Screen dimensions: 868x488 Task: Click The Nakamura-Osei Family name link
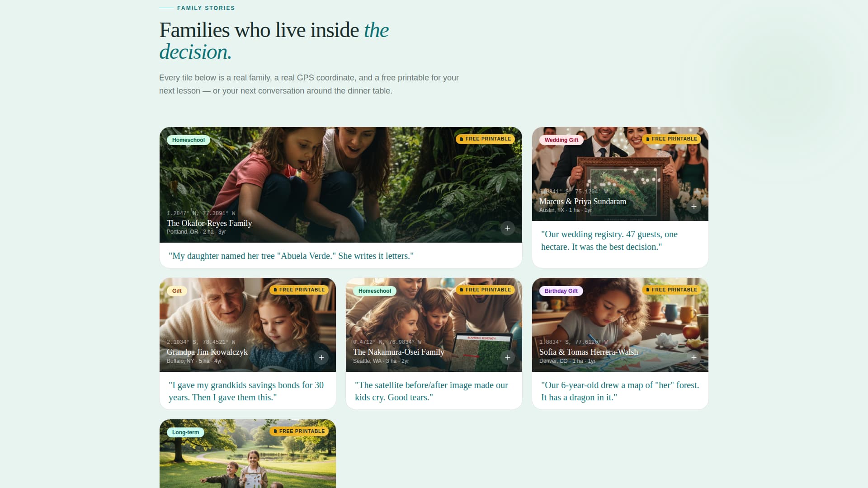pos(398,352)
